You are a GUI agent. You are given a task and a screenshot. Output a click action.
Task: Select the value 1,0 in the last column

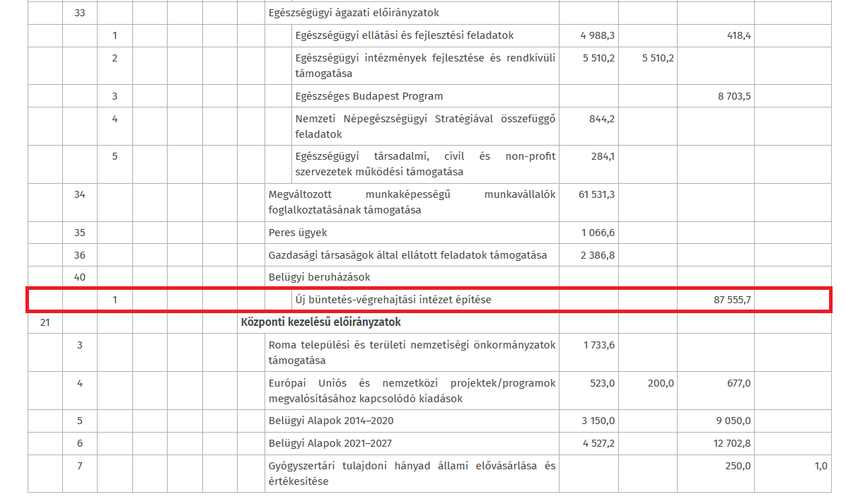(820, 466)
